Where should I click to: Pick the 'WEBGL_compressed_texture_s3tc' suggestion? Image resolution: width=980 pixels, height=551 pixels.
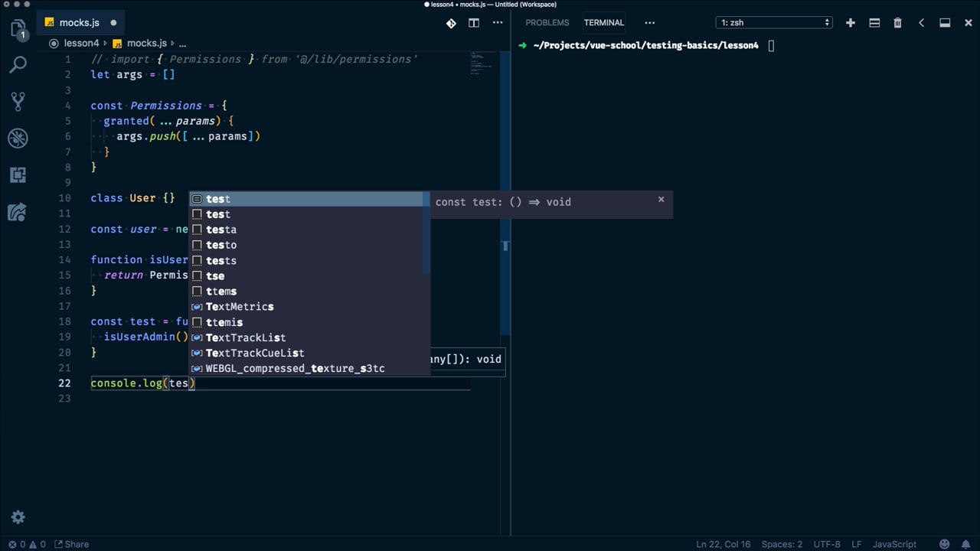coord(306,368)
